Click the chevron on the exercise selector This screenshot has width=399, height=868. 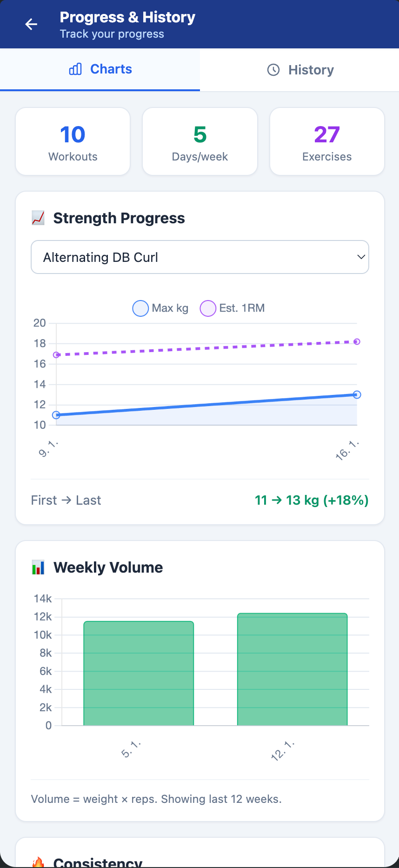coord(360,257)
